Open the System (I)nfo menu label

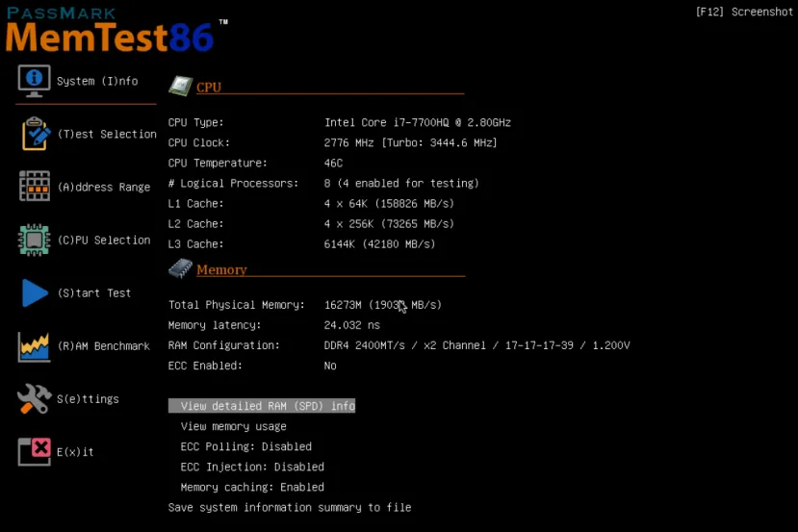coord(97,82)
